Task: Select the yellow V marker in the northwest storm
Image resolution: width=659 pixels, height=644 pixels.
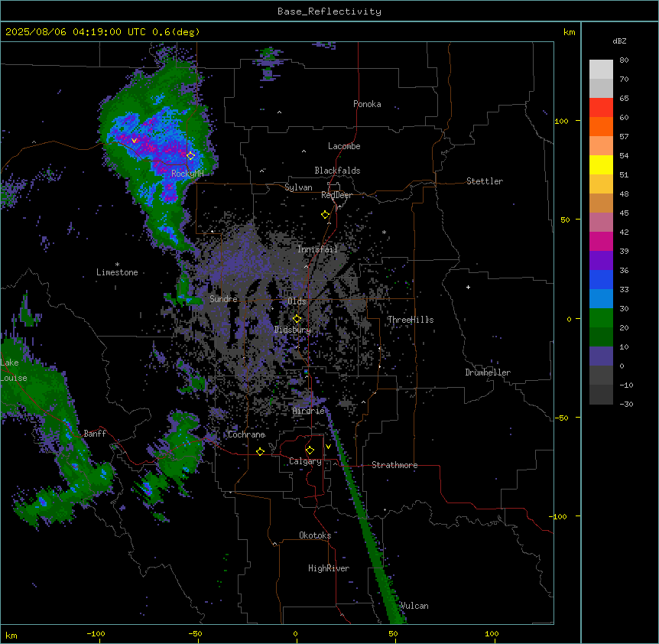Action: (134, 141)
